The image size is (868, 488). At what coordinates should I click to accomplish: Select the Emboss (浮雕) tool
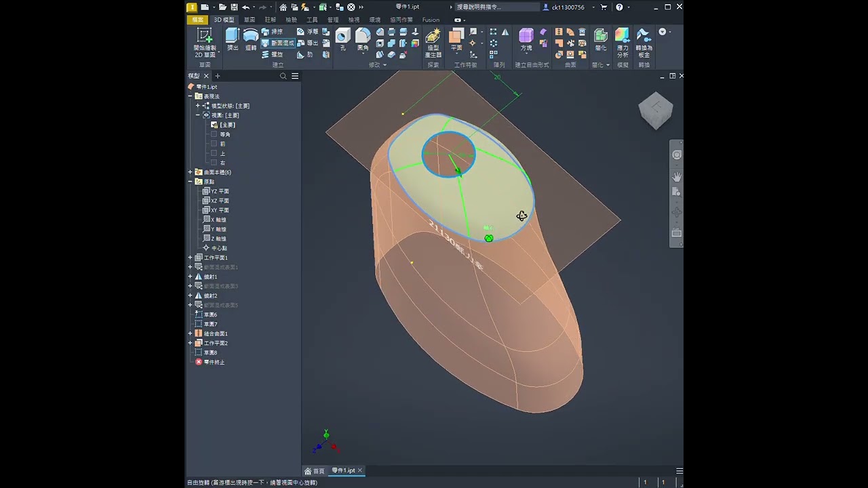tap(308, 32)
